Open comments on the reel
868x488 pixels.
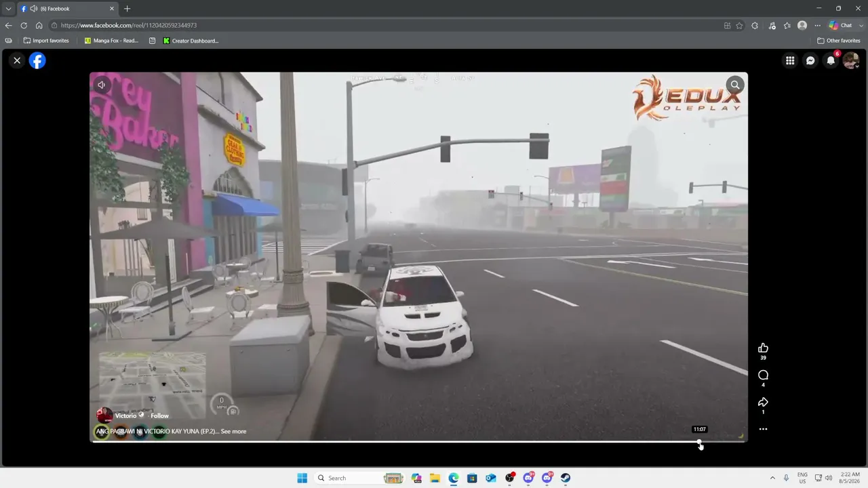(x=763, y=375)
